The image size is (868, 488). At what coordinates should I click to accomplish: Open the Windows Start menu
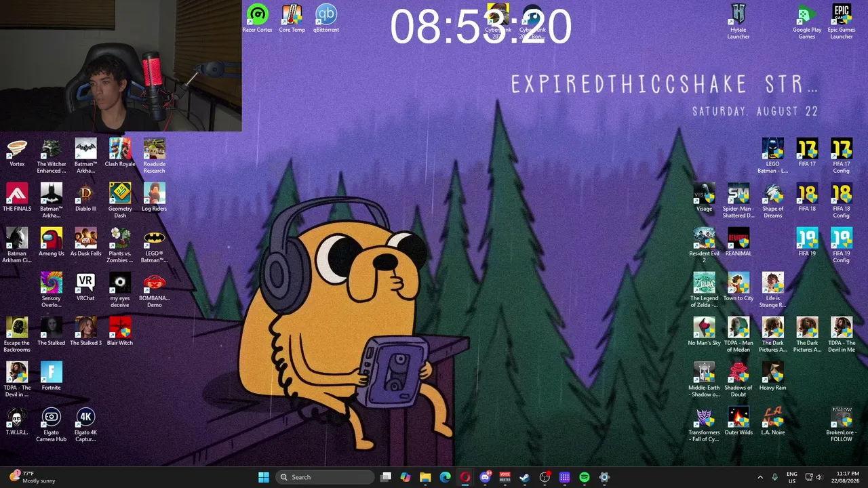point(264,477)
